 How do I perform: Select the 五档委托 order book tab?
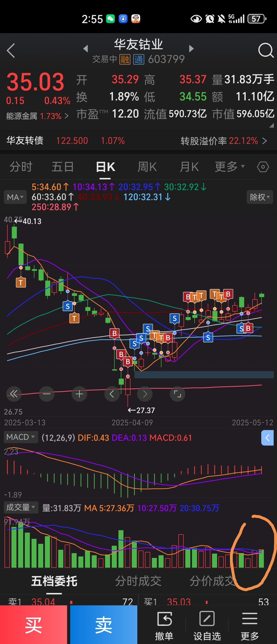point(54,581)
